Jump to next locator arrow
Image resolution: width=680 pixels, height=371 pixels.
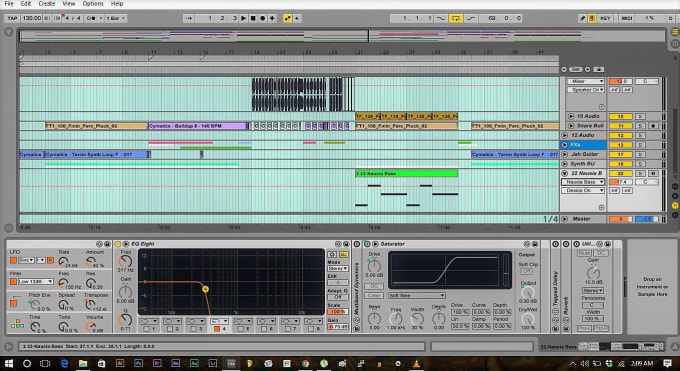pos(588,69)
